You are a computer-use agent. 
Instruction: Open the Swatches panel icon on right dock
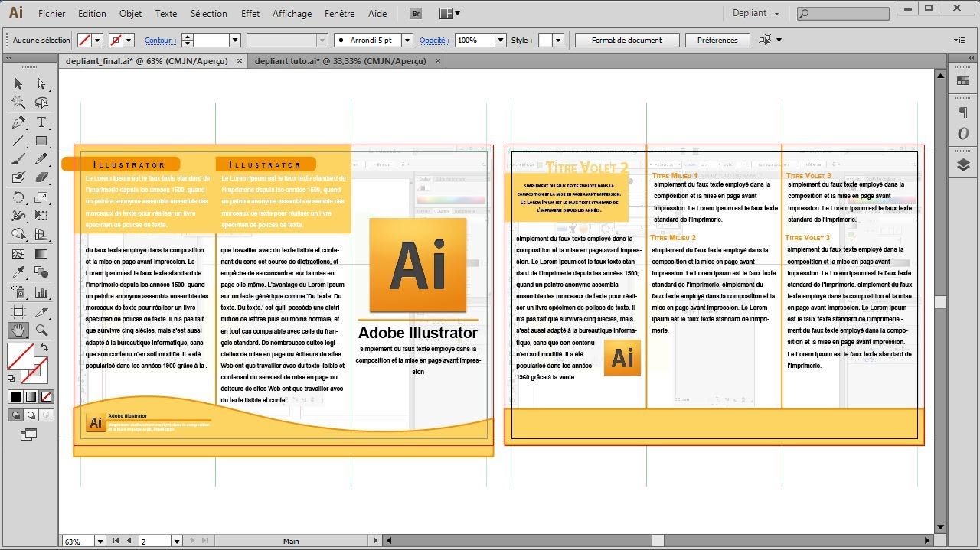coord(963,80)
